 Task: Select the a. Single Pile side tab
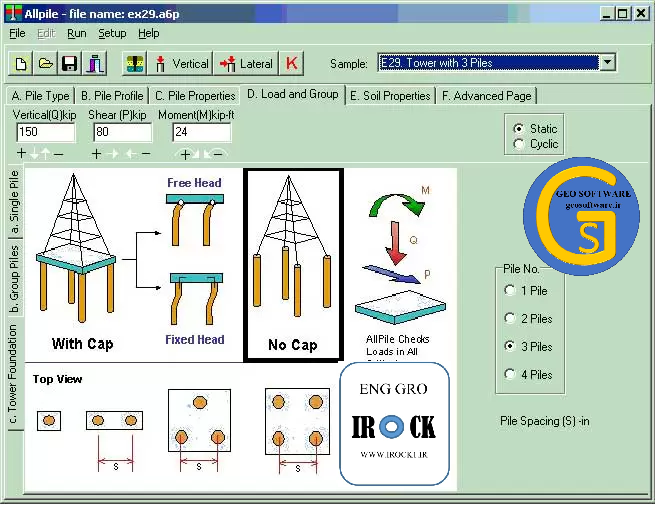tap(14, 197)
